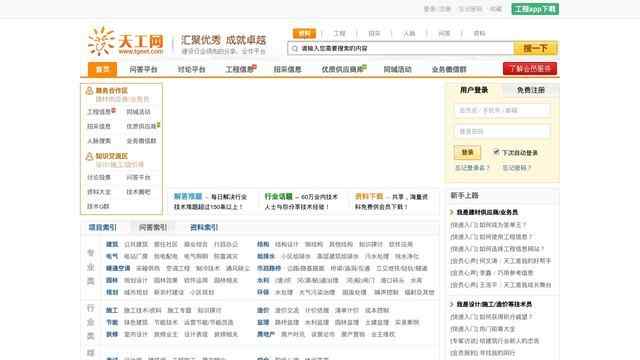This screenshot has height=360, width=640.
Task: Open the bold 规划 category link
Action: (112, 292)
